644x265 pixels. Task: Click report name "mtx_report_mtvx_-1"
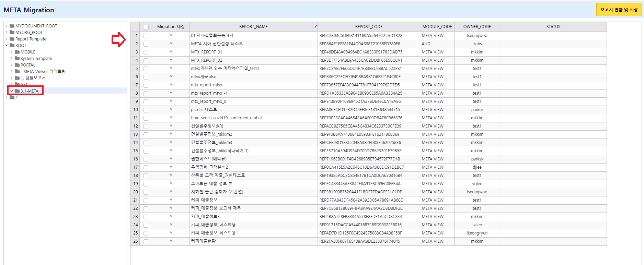click(209, 93)
